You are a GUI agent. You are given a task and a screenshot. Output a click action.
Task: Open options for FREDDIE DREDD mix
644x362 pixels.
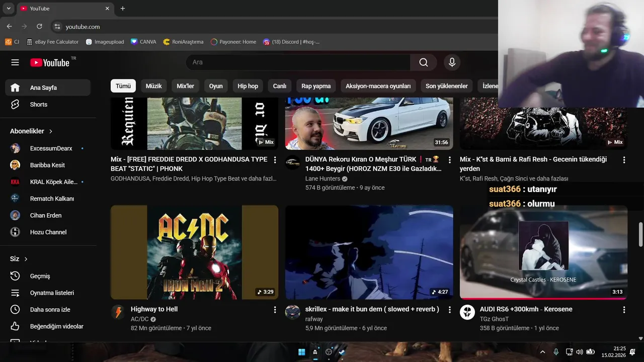tap(275, 160)
